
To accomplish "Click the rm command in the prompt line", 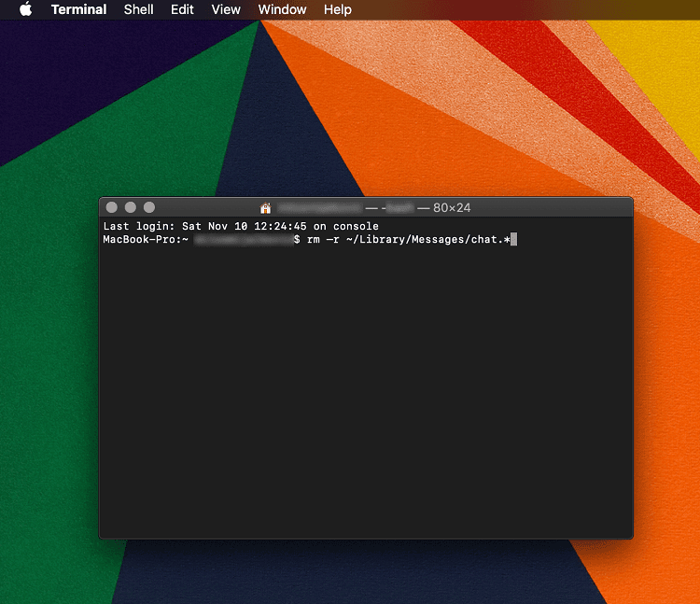I will click(313, 240).
